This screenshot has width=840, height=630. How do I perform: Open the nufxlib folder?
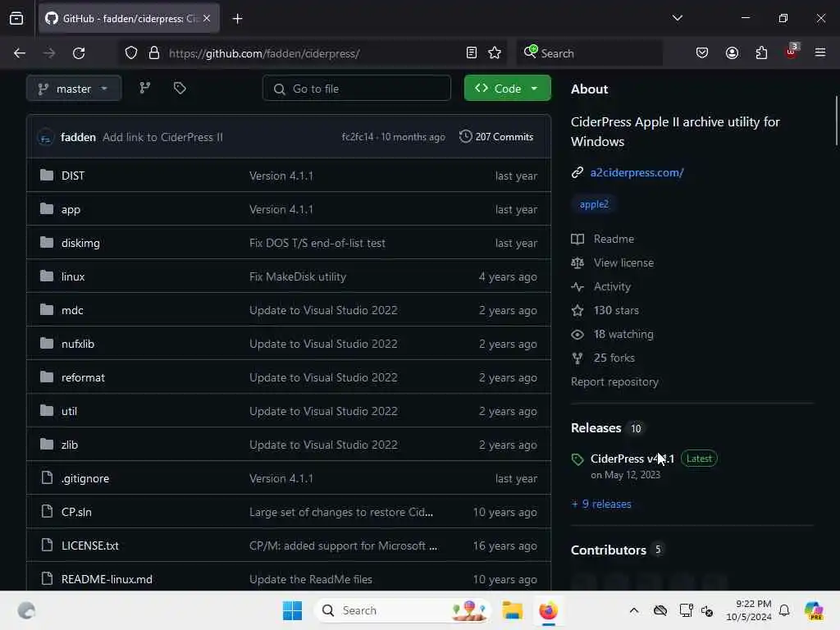point(78,344)
